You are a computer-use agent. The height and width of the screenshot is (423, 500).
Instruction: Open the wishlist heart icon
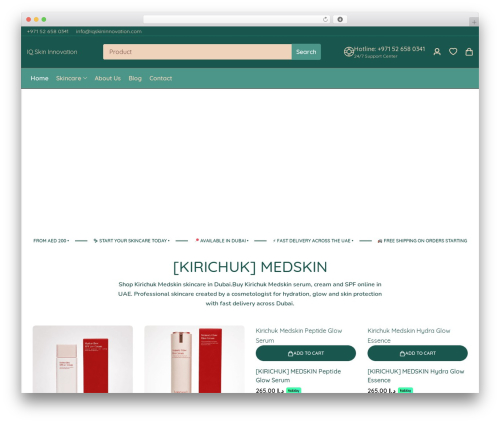453,52
